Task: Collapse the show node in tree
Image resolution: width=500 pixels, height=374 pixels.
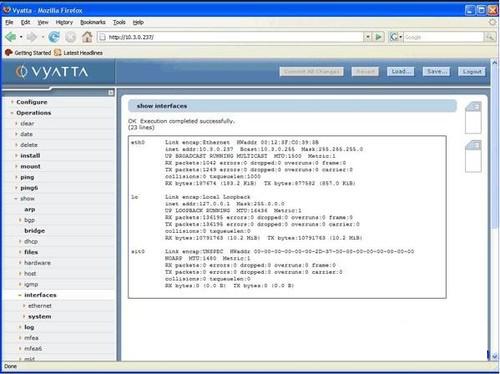Action: [x=16, y=199]
